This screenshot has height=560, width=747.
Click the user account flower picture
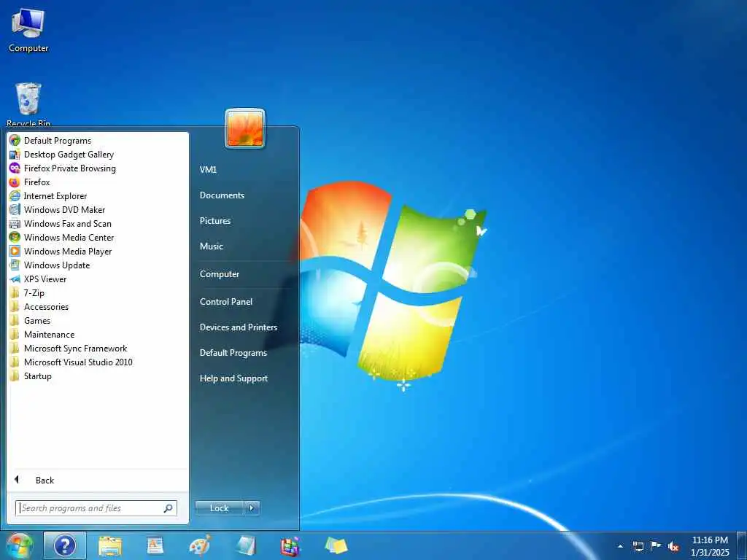pos(245,128)
